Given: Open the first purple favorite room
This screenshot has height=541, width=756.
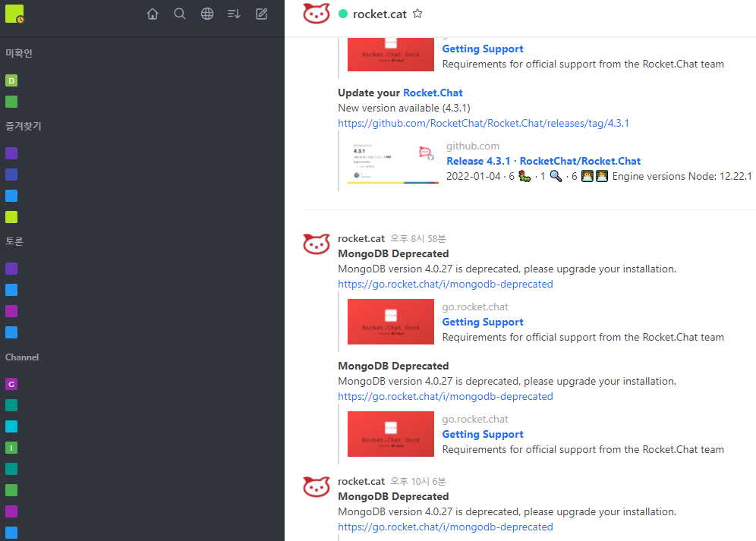Looking at the screenshot, I should click(x=11, y=153).
